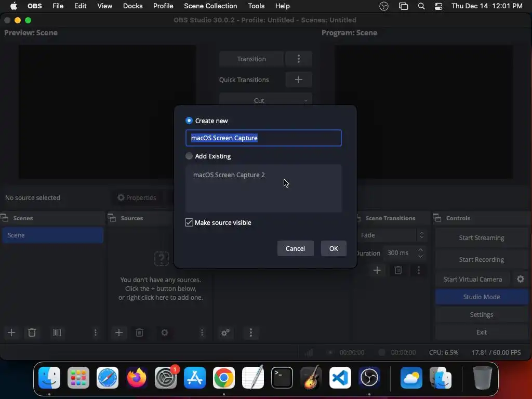
Task: Increase transition Duration with the up arrow
Action: click(x=421, y=250)
